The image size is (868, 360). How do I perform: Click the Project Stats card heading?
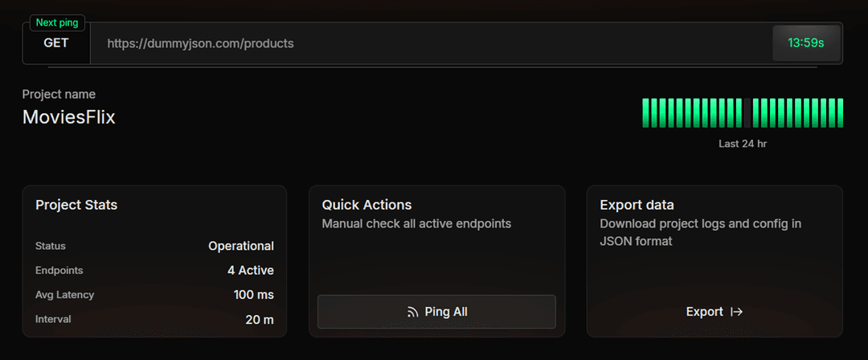click(76, 205)
